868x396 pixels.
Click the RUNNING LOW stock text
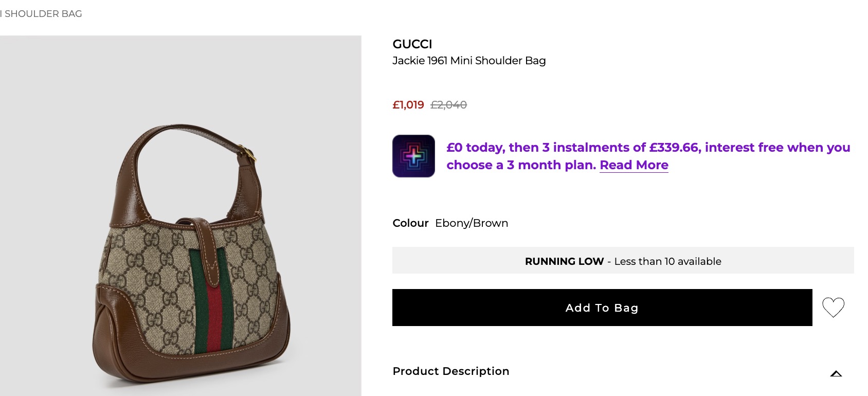click(564, 261)
